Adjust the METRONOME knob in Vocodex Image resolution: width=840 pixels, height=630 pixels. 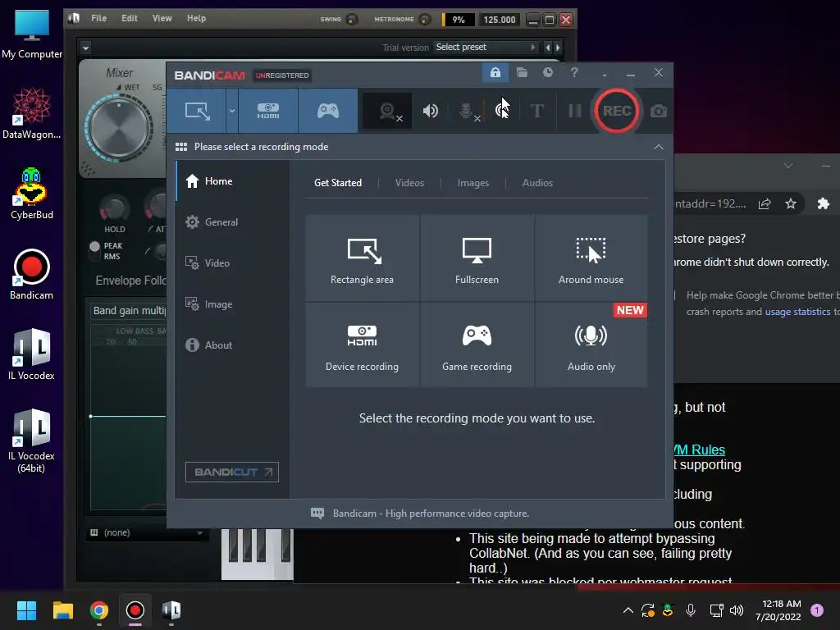tap(425, 20)
